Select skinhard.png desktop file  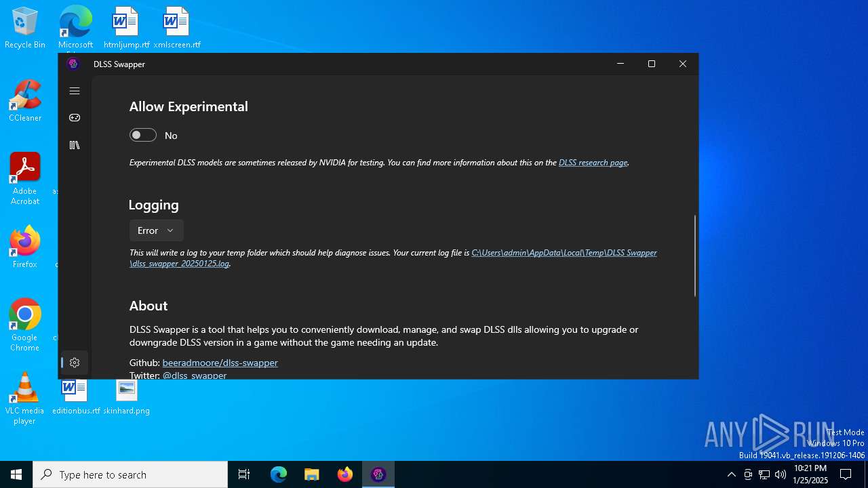tap(126, 396)
